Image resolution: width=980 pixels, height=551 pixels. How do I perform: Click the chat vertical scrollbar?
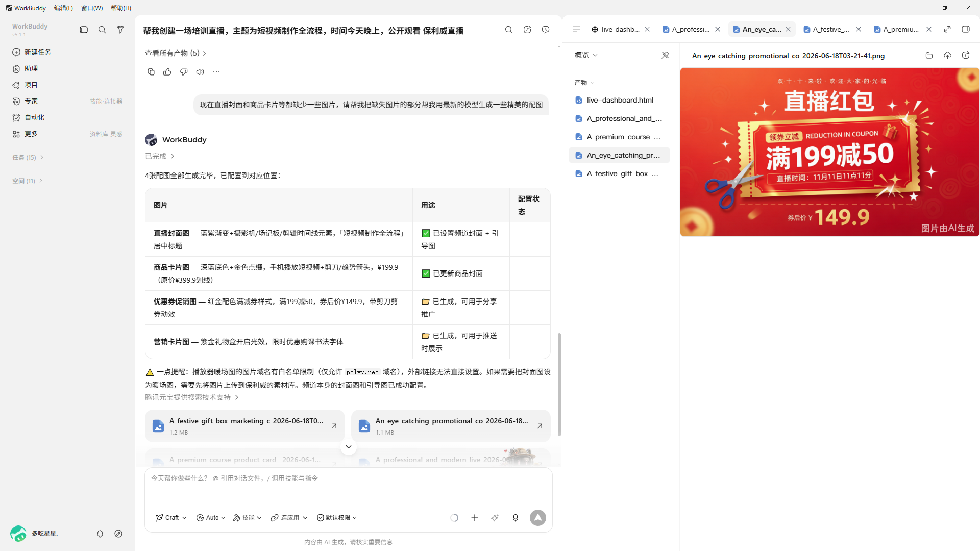tap(559, 385)
